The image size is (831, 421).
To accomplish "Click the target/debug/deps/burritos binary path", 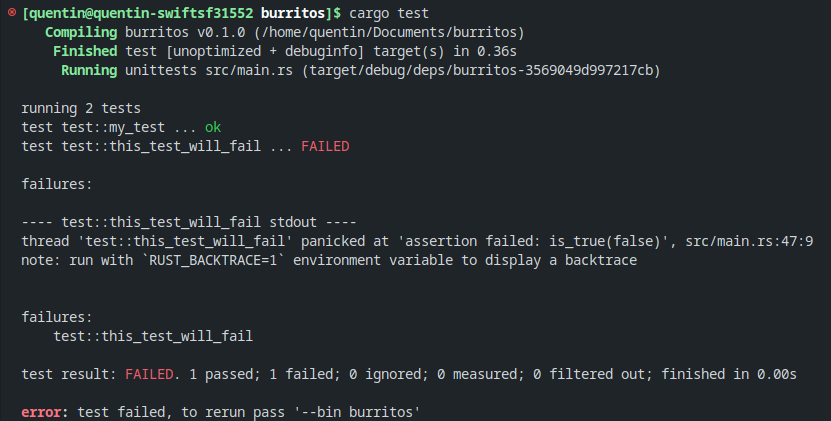I will click(x=481, y=70).
